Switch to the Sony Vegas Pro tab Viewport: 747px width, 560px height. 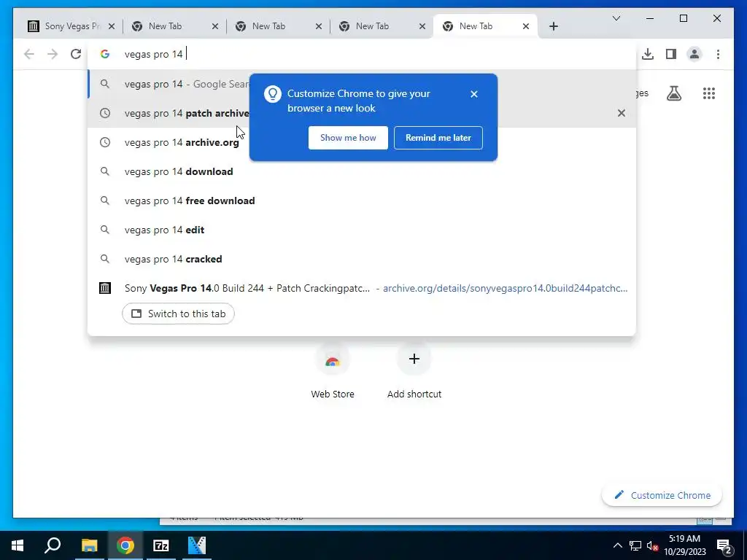[x=72, y=26]
